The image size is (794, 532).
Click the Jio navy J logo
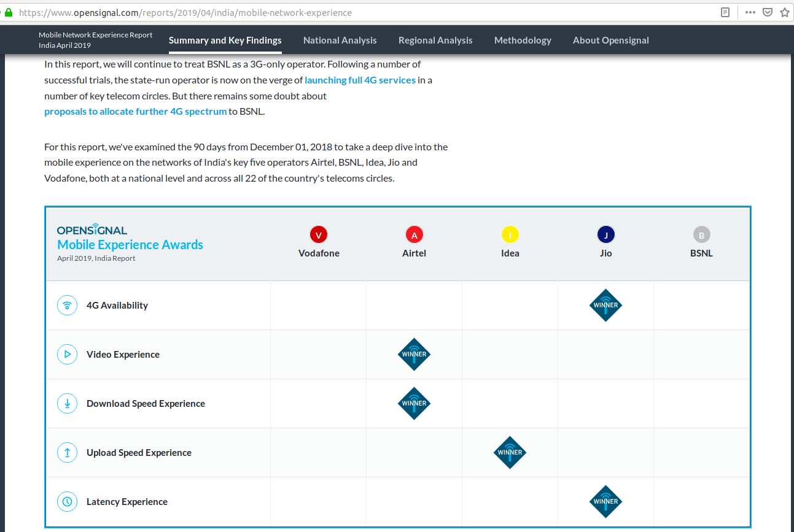(x=606, y=234)
